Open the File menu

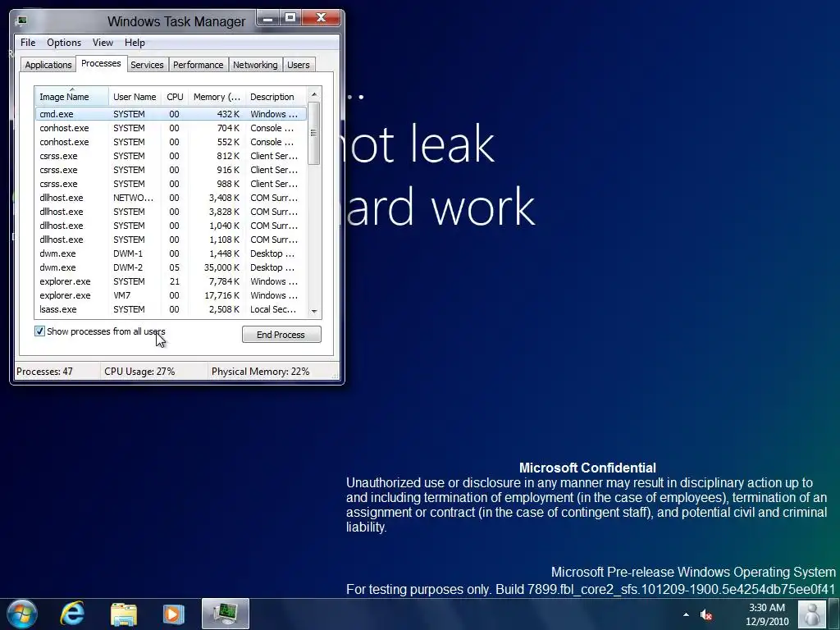(x=28, y=43)
